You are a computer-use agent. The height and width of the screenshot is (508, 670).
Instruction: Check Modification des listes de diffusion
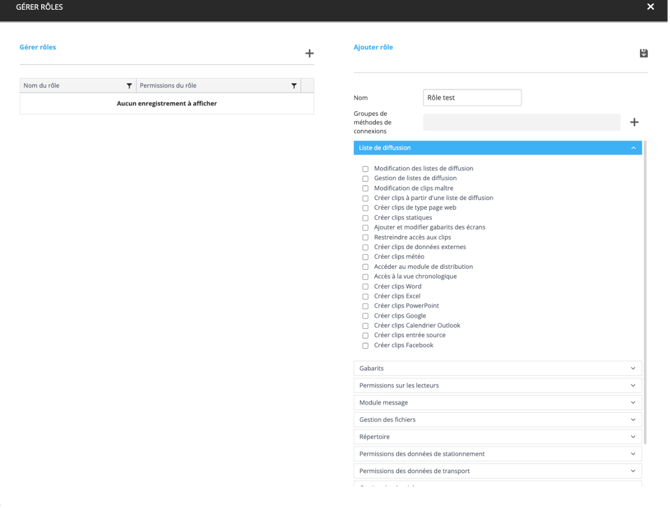click(x=365, y=169)
